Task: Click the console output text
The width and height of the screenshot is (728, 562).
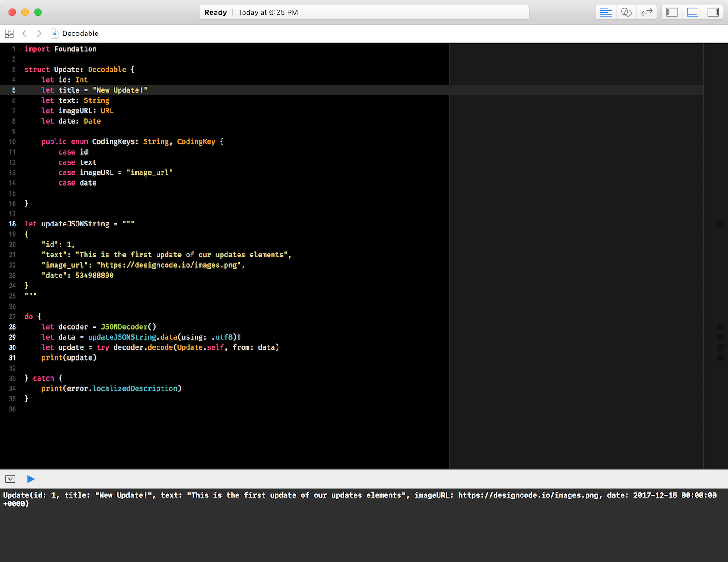Action: 360,499
